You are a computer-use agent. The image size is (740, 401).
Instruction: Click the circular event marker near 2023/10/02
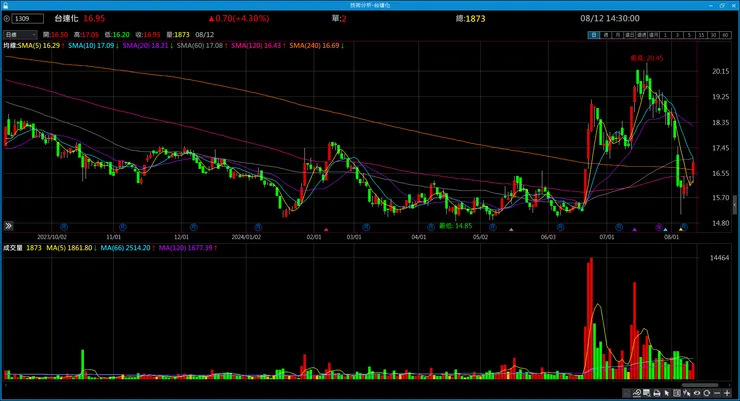coord(64,227)
